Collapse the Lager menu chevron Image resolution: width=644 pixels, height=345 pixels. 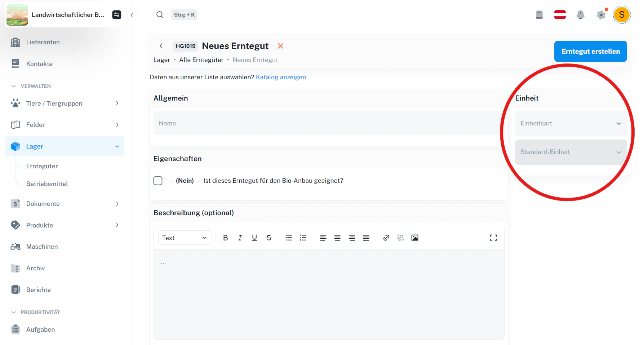coord(117,146)
